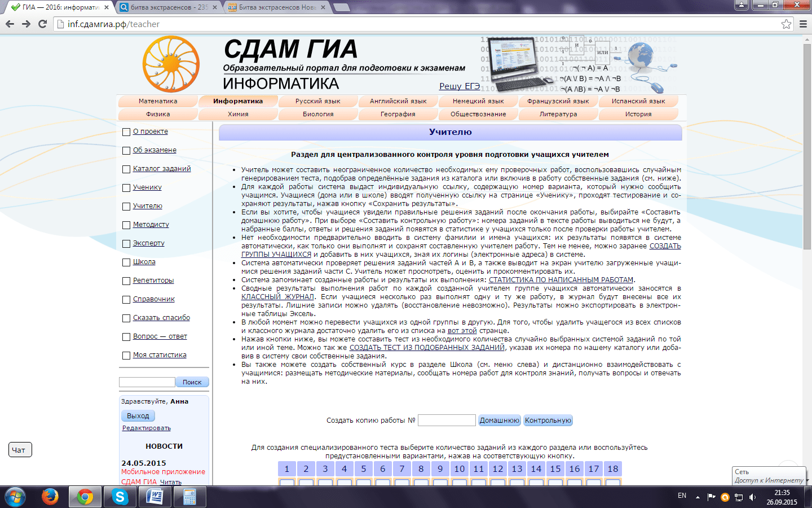This screenshot has height=508, width=812.
Task: Select the checkbox next to 'Эксперту'
Action: [126, 244]
